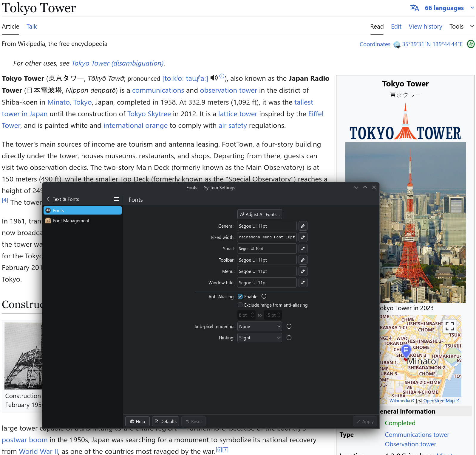Viewport: 476px width, 455px height.
Task: Open Tokyo Tower (disambiguation) link
Action: coord(118,63)
